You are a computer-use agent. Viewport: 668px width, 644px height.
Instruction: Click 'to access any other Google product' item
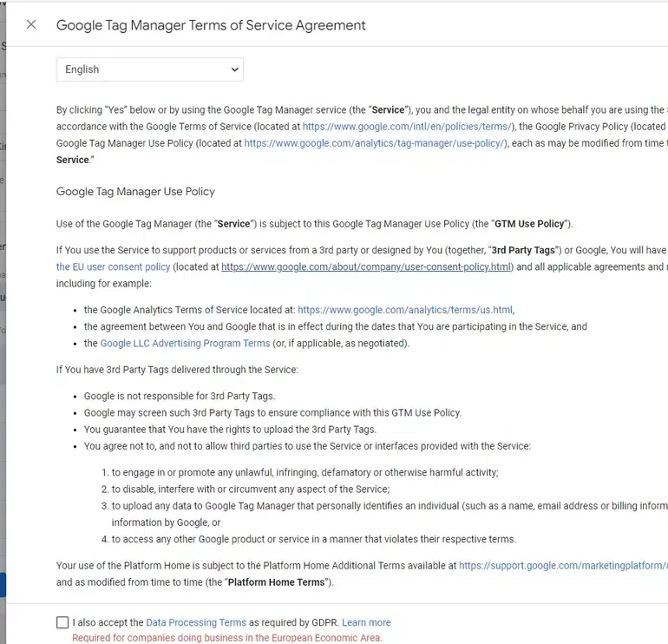[314, 539]
